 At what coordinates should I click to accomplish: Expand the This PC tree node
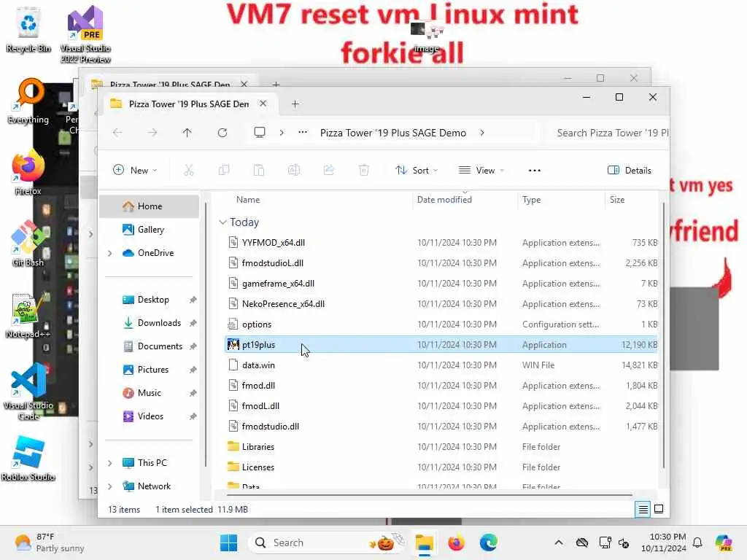click(110, 463)
